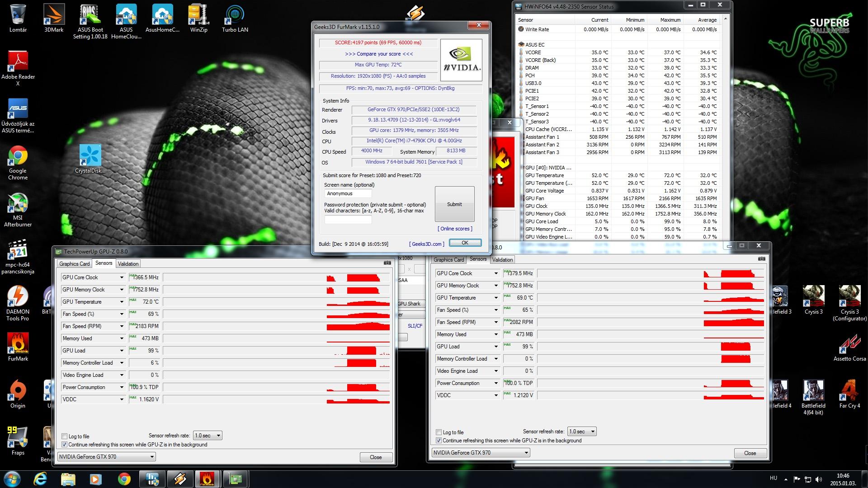
Task: Open the Origin desktop icon
Action: tap(18, 394)
